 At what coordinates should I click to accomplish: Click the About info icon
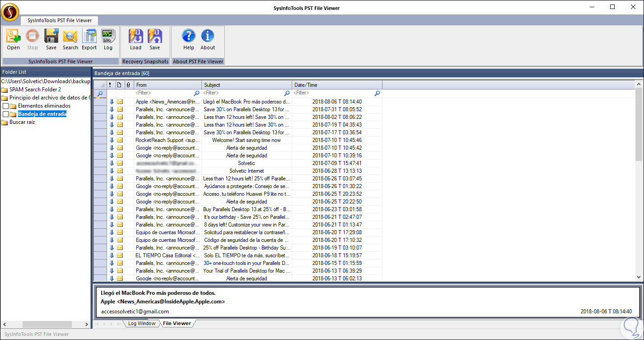tap(208, 36)
